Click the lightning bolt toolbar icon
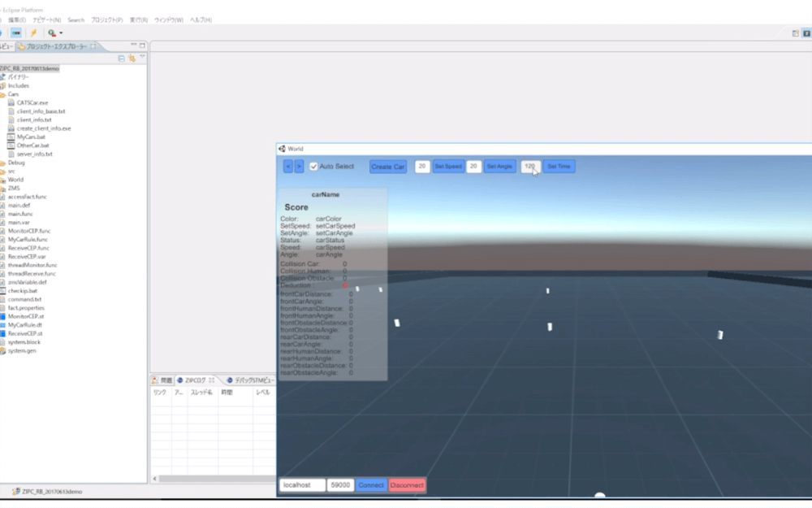The image size is (812, 508). pos(33,33)
